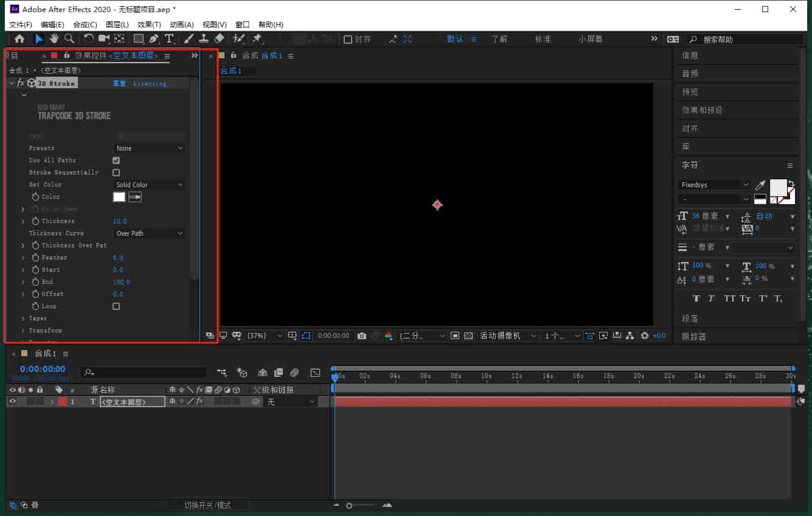Screen dimensions: 812x516
Task: Toggle the transparency grid button in the viewer
Action: click(x=468, y=335)
